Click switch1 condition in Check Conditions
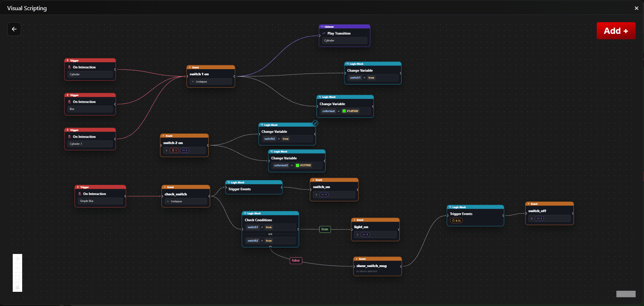 [271, 227]
